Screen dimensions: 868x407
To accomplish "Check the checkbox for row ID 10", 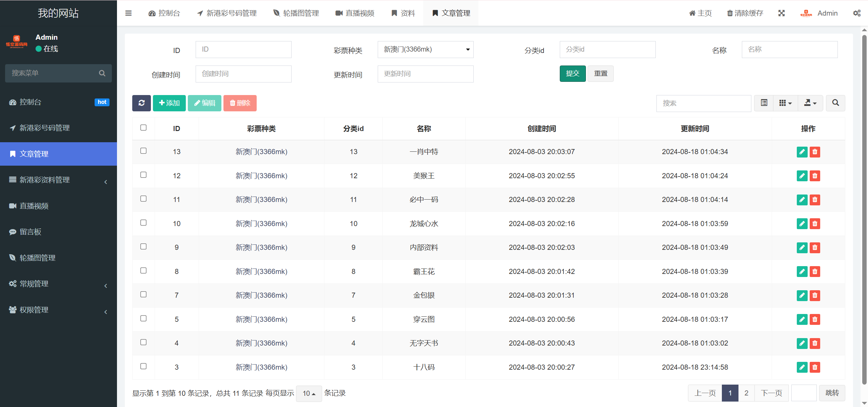I will pyautogui.click(x=143, y=223).
